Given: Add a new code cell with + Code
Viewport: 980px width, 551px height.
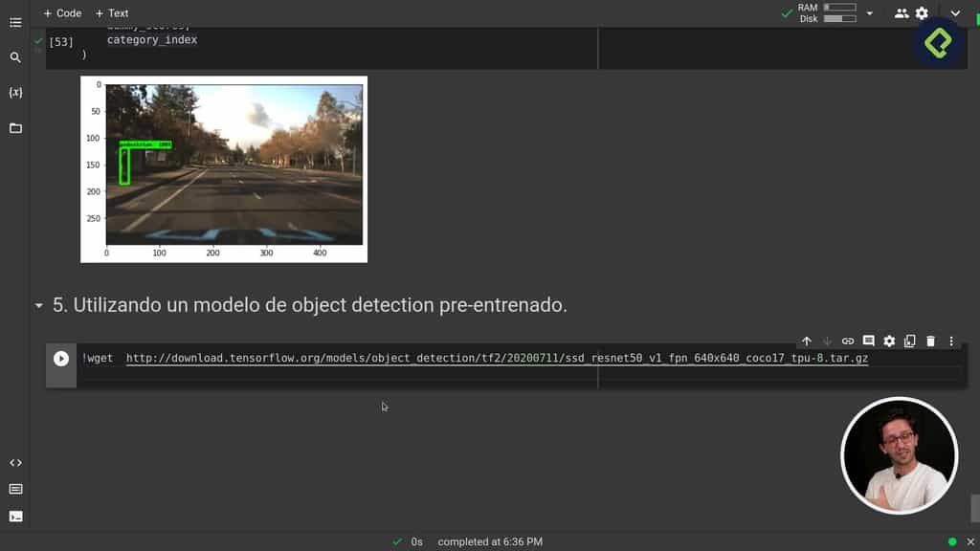Looking at the screenshot, I should click(60, 13).
